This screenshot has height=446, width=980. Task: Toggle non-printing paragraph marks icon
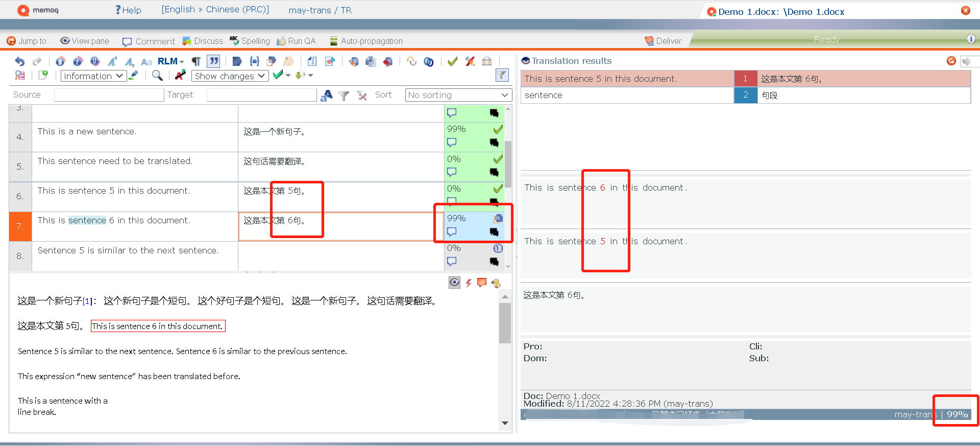click(196, 61)
